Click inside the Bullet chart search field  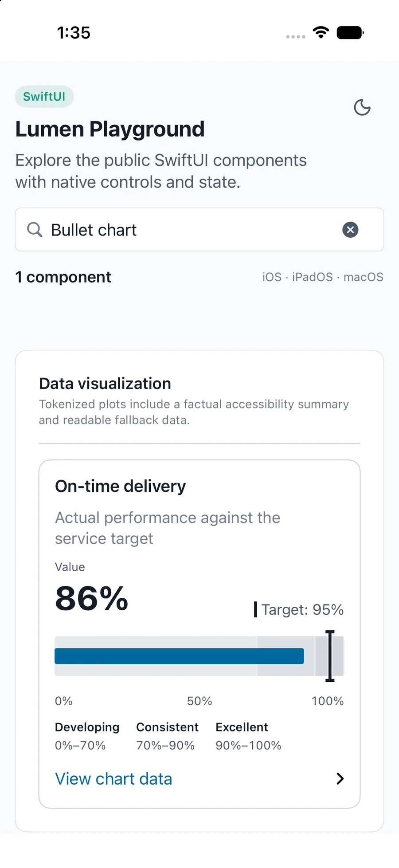(199, 230)
